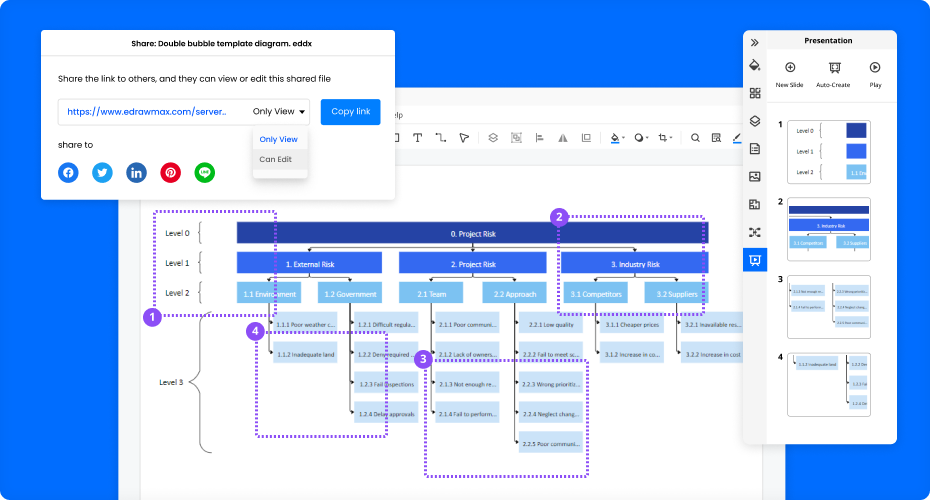
Task: Click the search magnifier in toolbar
Action: [x=695, y=138]
